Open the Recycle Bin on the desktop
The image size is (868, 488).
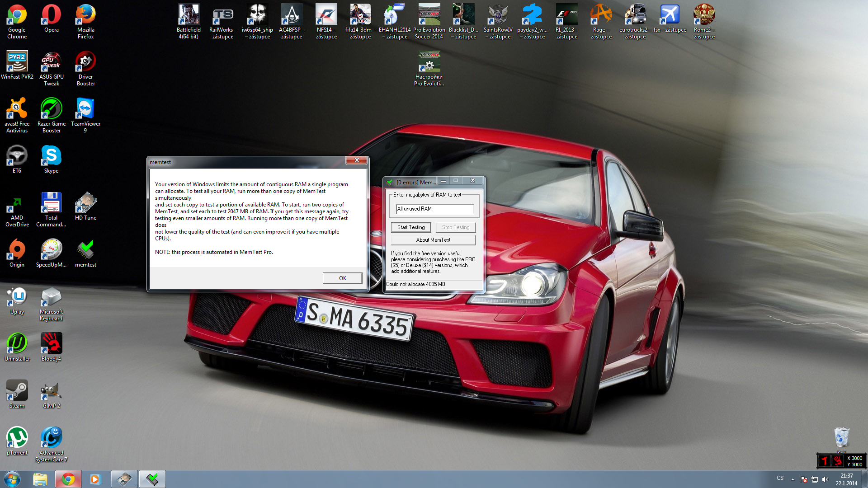[x=841, y=437]
